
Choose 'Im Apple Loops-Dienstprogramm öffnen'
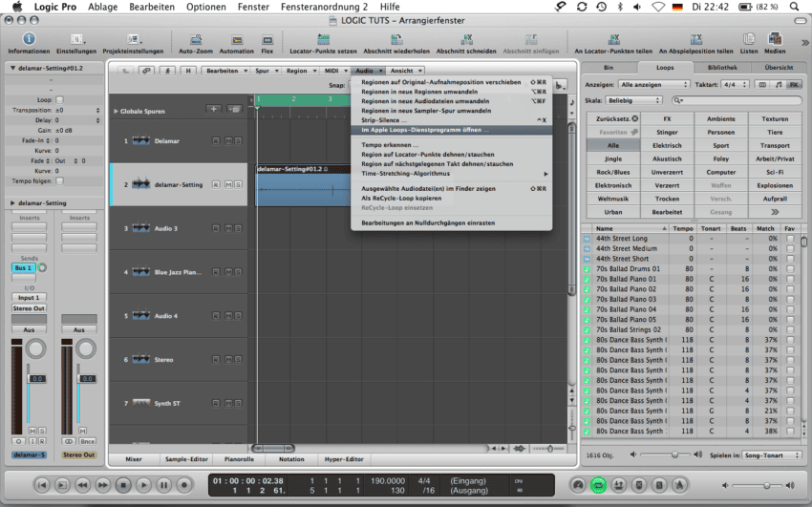click(452, 130)
